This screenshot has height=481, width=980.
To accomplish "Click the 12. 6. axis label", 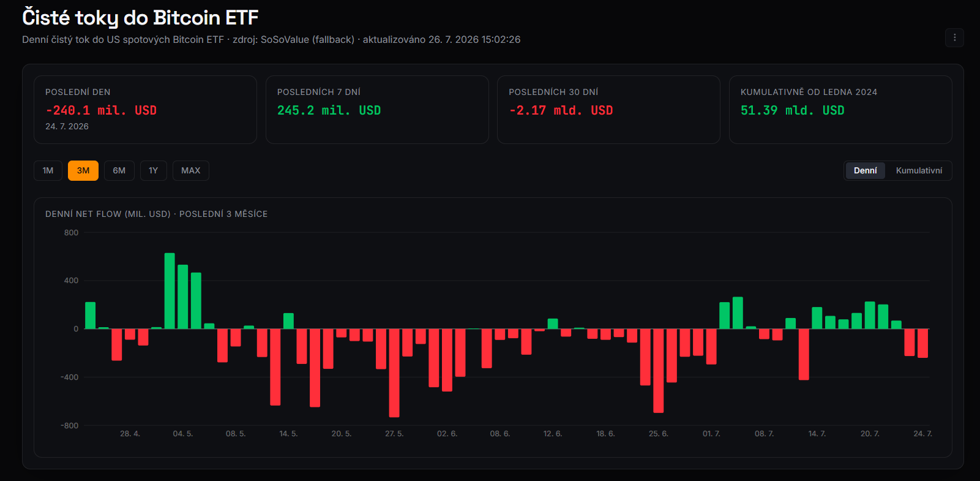I will pyautogui.click(x=553, y=433).
